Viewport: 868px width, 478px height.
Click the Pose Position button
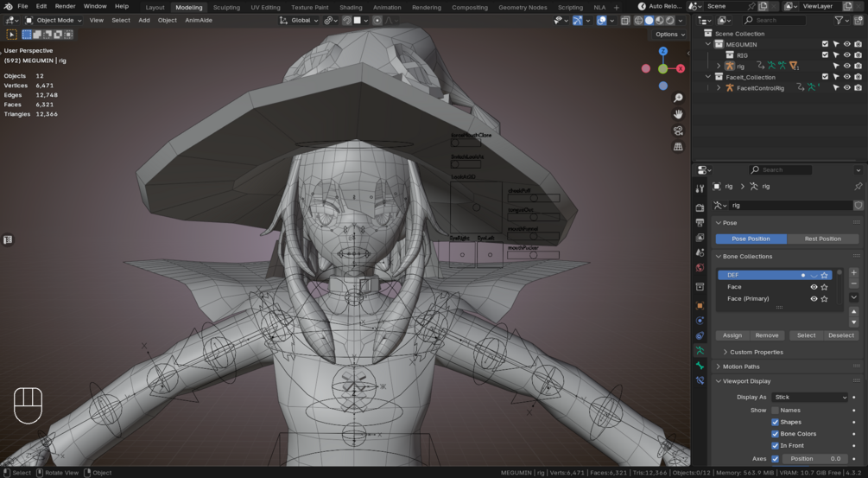(x=751, y=239)
